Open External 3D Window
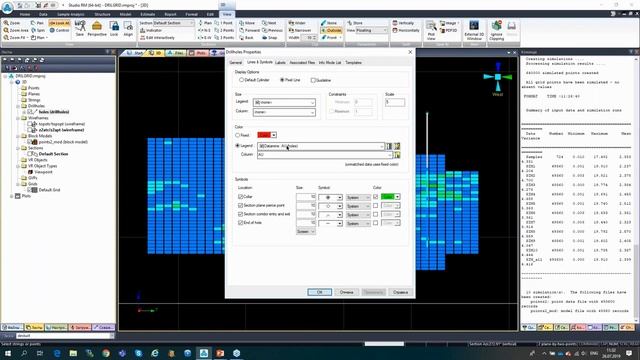 point(474,30)
